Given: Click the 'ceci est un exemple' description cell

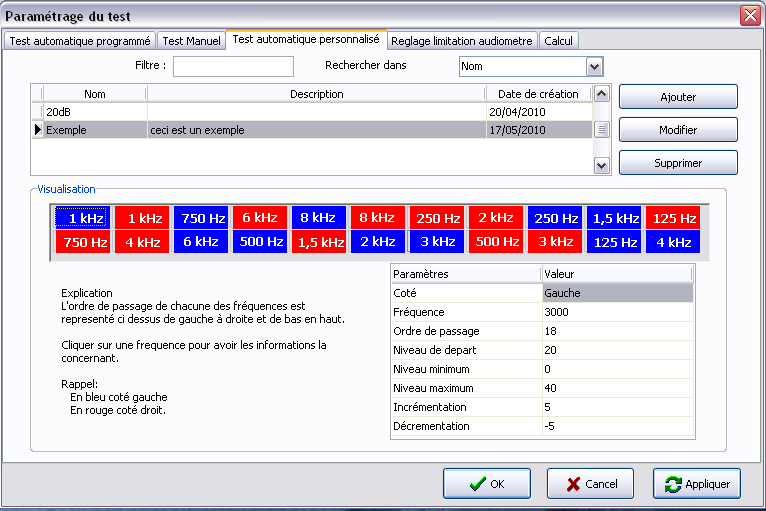Looking at the screenshot, I should [317, 130].
